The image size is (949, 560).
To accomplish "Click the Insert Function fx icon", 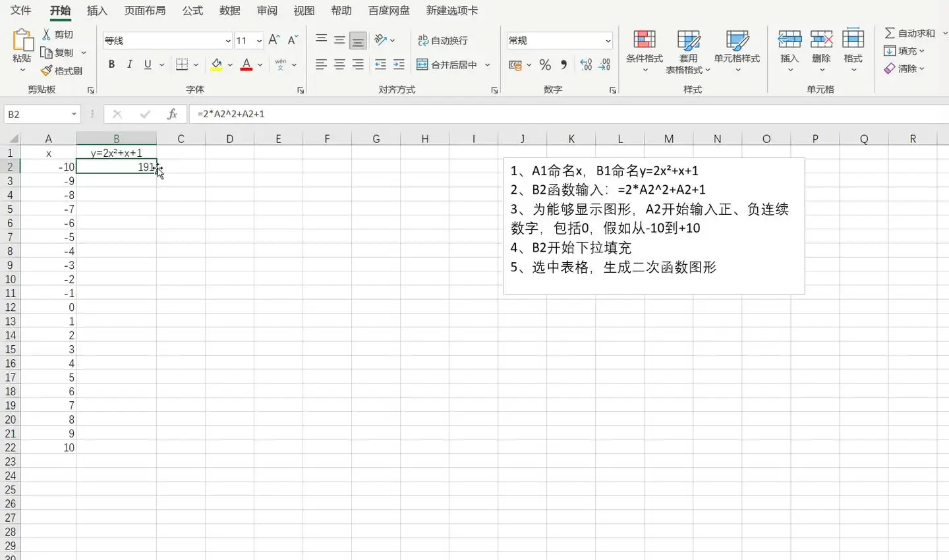I will tap(172, 114).
